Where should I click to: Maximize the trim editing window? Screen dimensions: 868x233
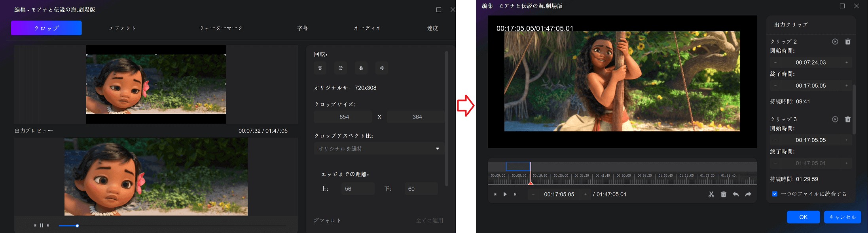coord(842,6)
